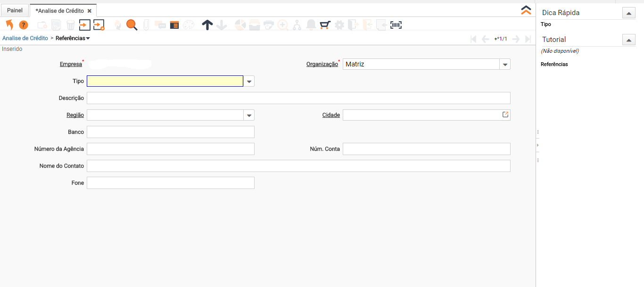Viewport: 644px width, 287px height.
Task: Click the Save and New toolbar icon
Action: tap(99, 25)
